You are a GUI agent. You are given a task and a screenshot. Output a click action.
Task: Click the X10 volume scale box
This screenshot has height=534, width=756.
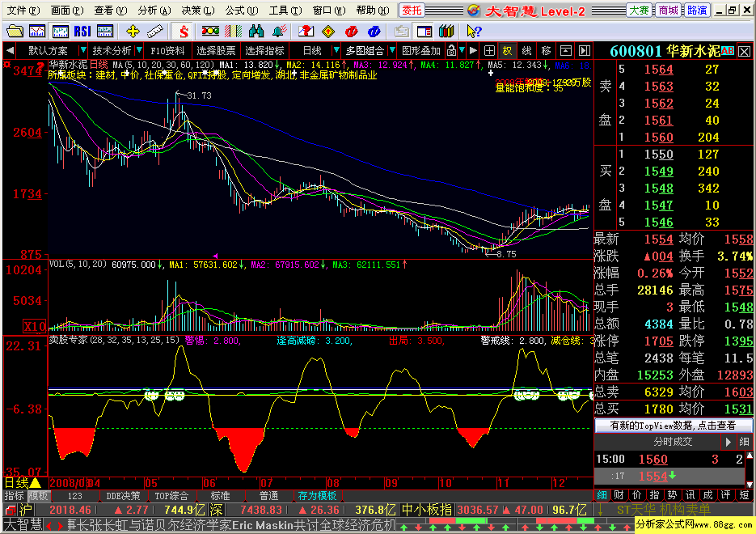[34, 325]
